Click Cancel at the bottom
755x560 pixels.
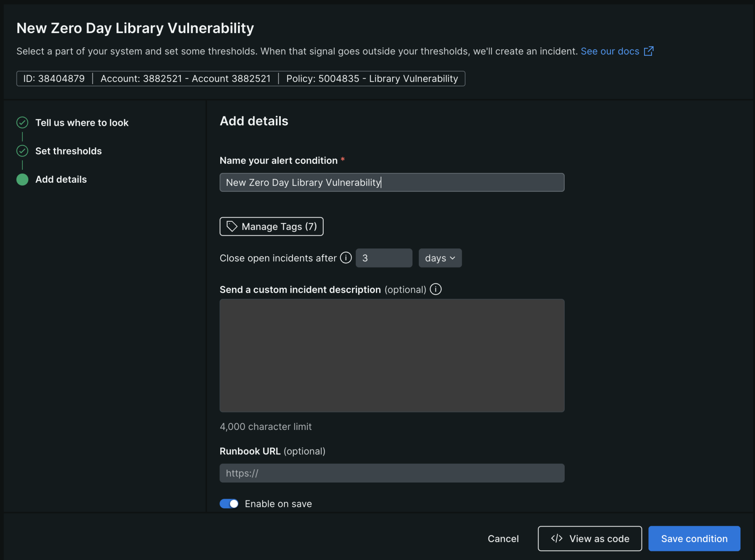pos(503,538)
